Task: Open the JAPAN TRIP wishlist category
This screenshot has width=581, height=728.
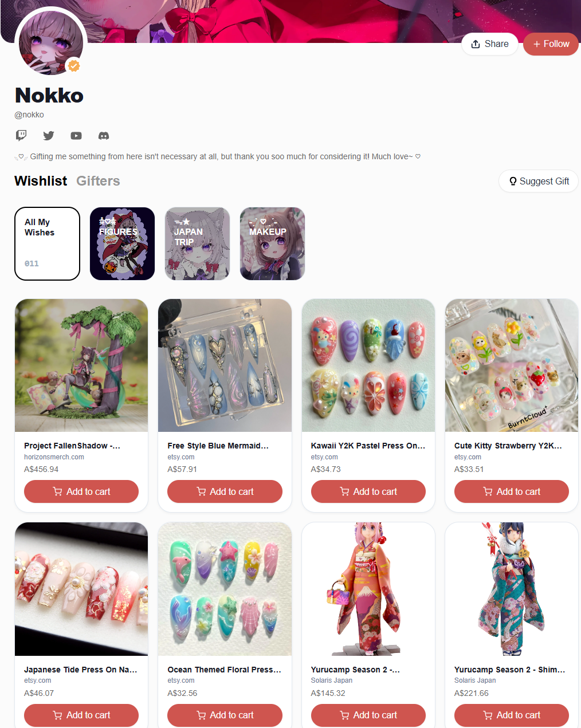Action: (x=197, y=243)
